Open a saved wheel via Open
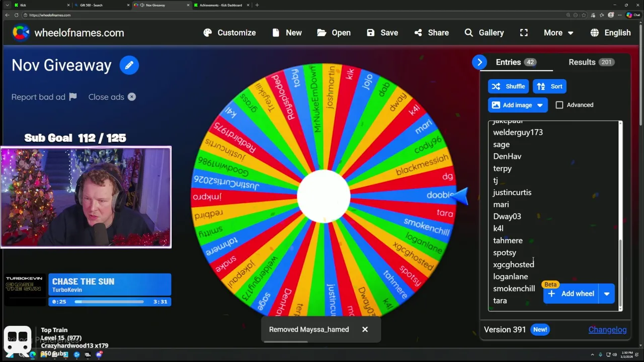 coord(334,33)
